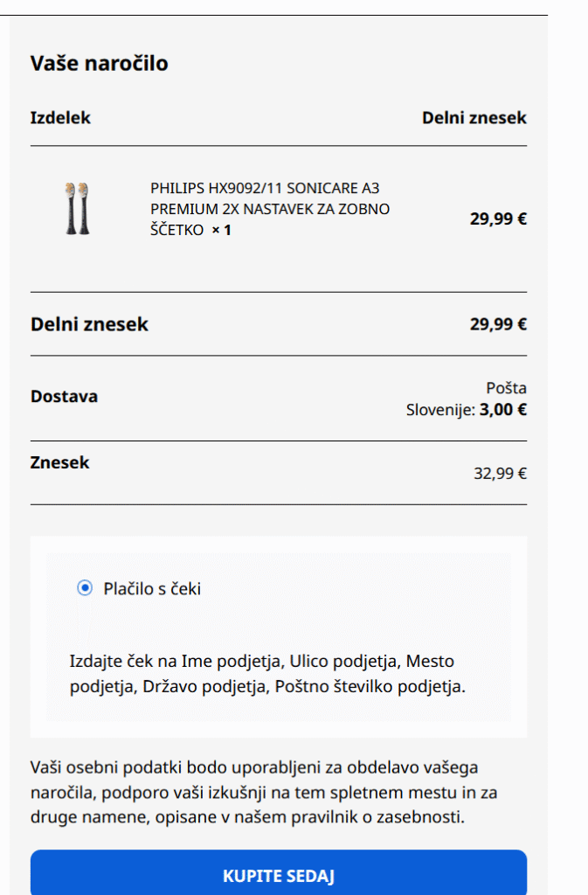
Task: Click the total amount 32,99 €
Action: tap(500, 474)
